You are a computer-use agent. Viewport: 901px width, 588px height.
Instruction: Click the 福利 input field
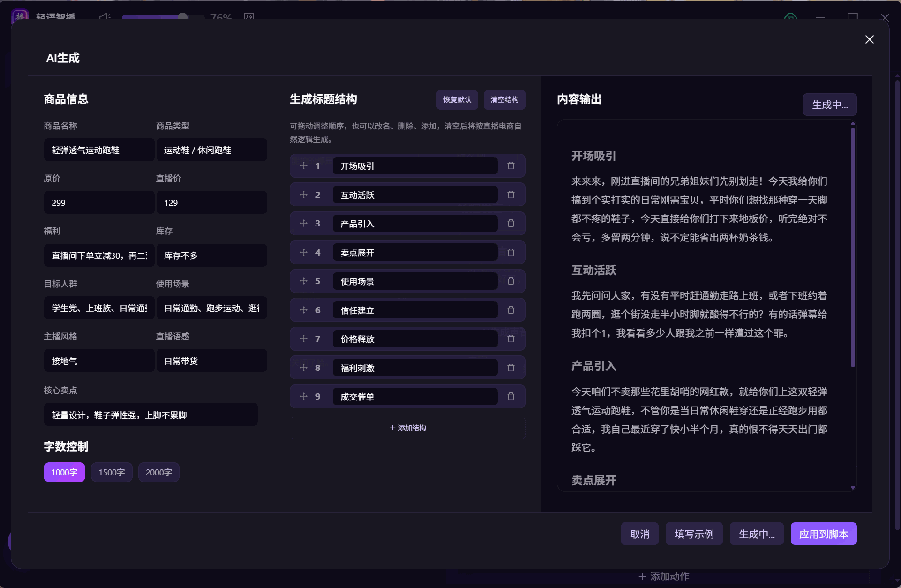pos(99,256)
